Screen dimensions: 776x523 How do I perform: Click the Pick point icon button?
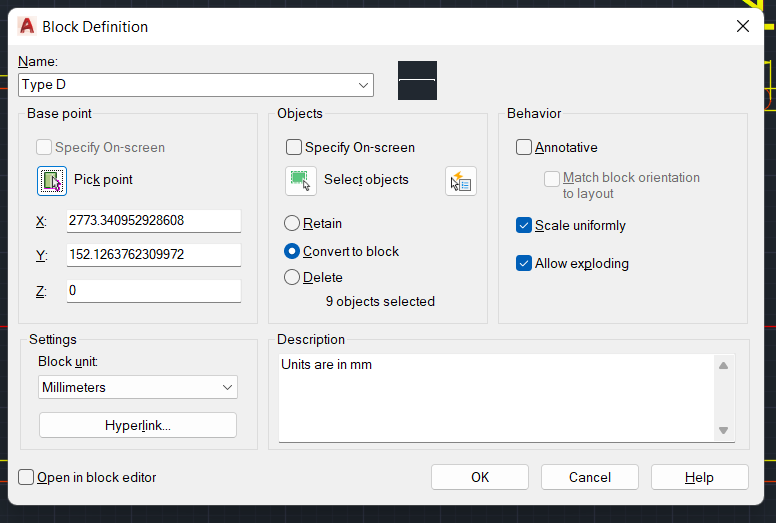coord(52,181)
